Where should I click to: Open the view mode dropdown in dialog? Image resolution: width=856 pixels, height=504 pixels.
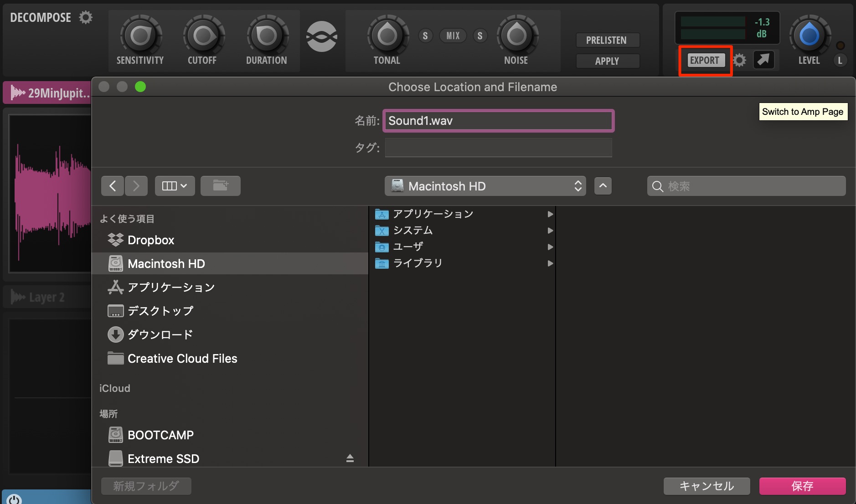[175, 186]
